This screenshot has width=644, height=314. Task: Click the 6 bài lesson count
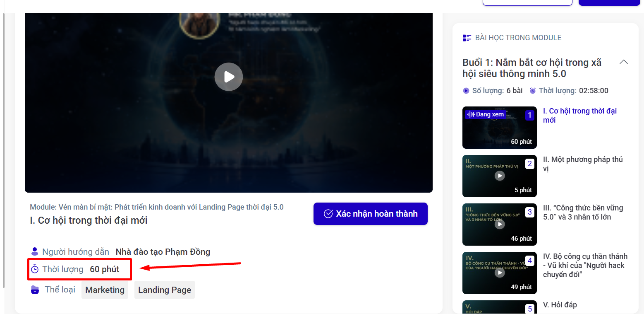515,91
